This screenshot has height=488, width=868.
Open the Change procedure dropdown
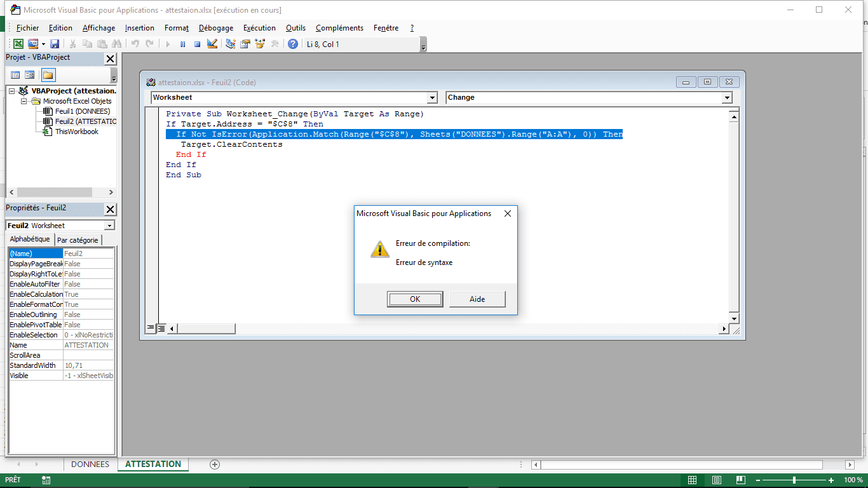[x=727, y=98]
